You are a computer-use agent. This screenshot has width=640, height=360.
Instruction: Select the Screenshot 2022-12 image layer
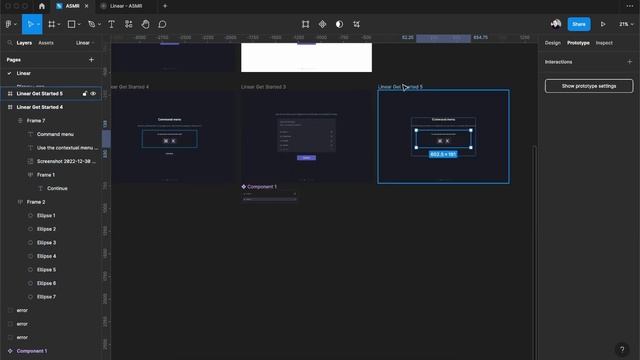pyautogui.click(x=51, y=161)
